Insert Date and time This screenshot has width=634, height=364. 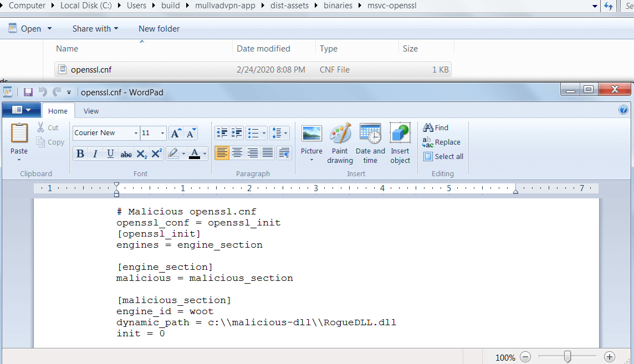tap(370, 143)
